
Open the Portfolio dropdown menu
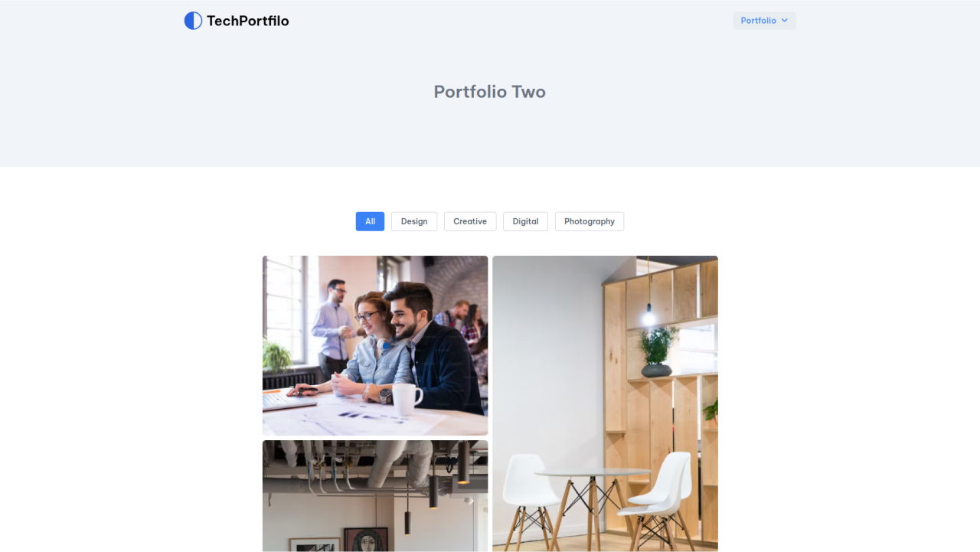point(764,21)
